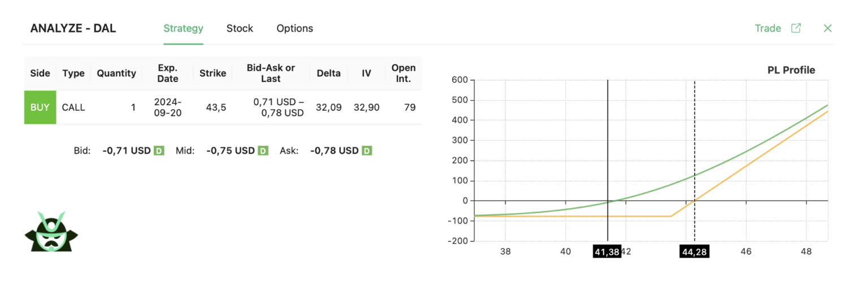Image resolution: width=868 pixels, height=286 pixels.
Task: Open the Options tab
Action: [294, 28]
